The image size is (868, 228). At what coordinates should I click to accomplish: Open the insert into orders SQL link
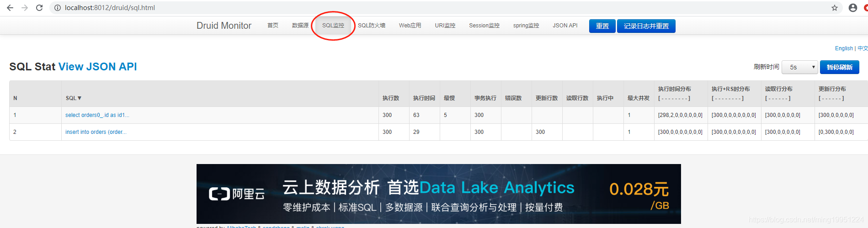96,132
